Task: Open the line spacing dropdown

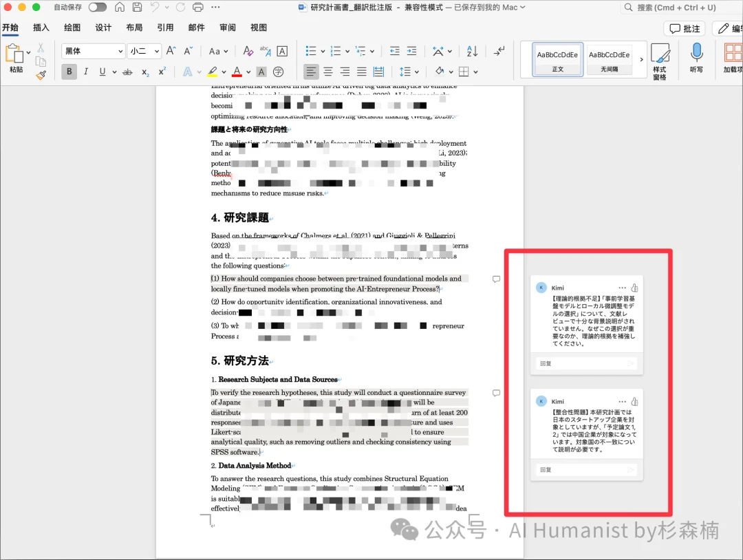Action: coord(410,71)
